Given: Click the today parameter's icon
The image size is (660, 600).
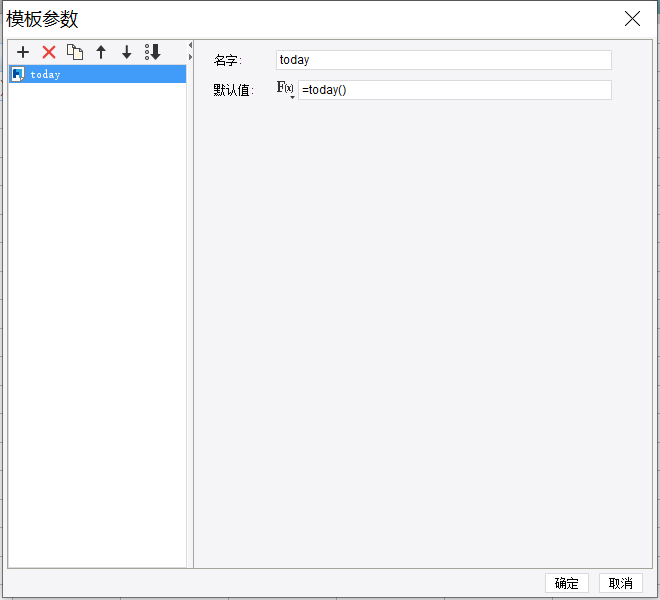Looking at the screenshot, I should [x=18, y=74].
